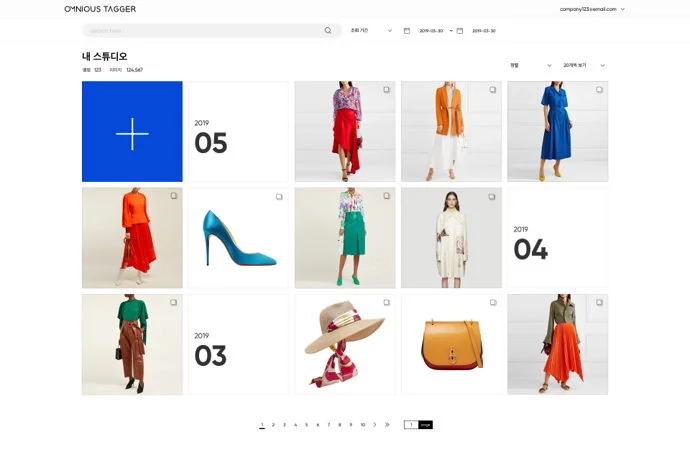Click the next page arrow in pagination
Viewport: 690px width, 455px height.
pyautogui.click(x=375, y=425)
